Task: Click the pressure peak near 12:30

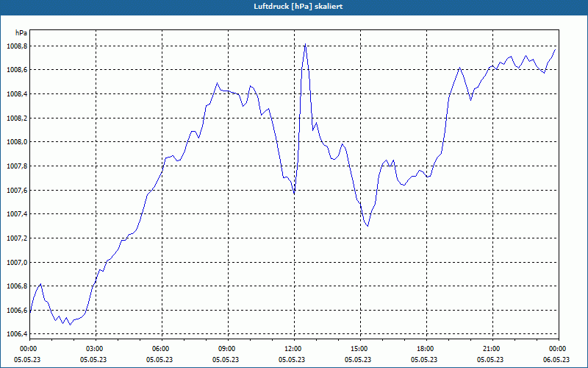Action: pos(305,44)
